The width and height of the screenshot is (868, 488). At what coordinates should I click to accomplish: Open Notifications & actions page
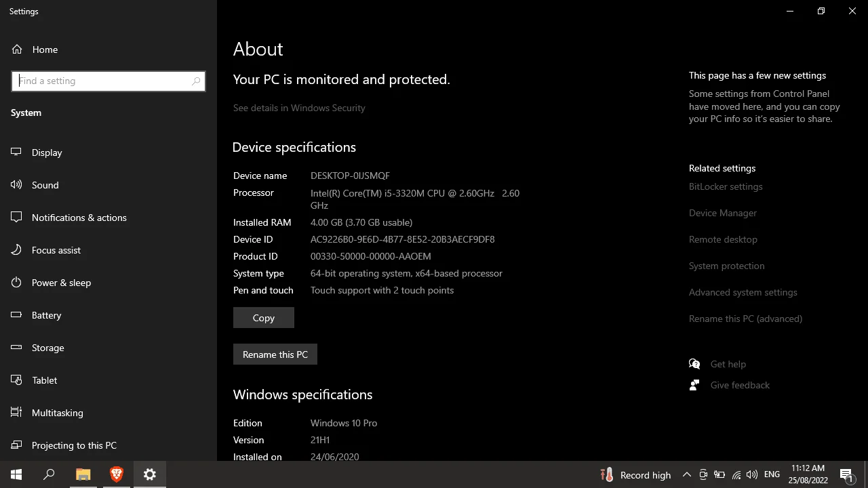pyautogui.click(x=108, y=218)
